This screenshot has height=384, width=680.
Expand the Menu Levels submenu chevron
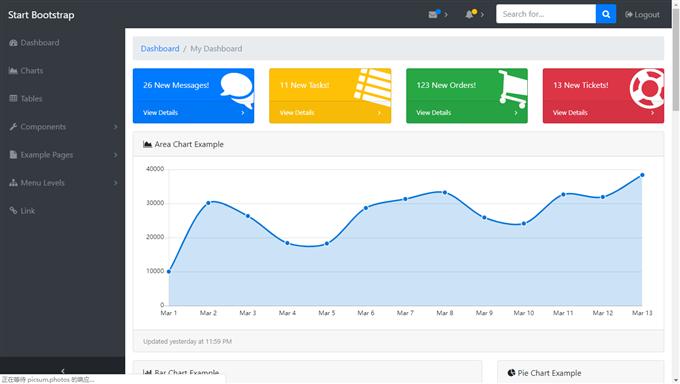click(x=116, y=183)
